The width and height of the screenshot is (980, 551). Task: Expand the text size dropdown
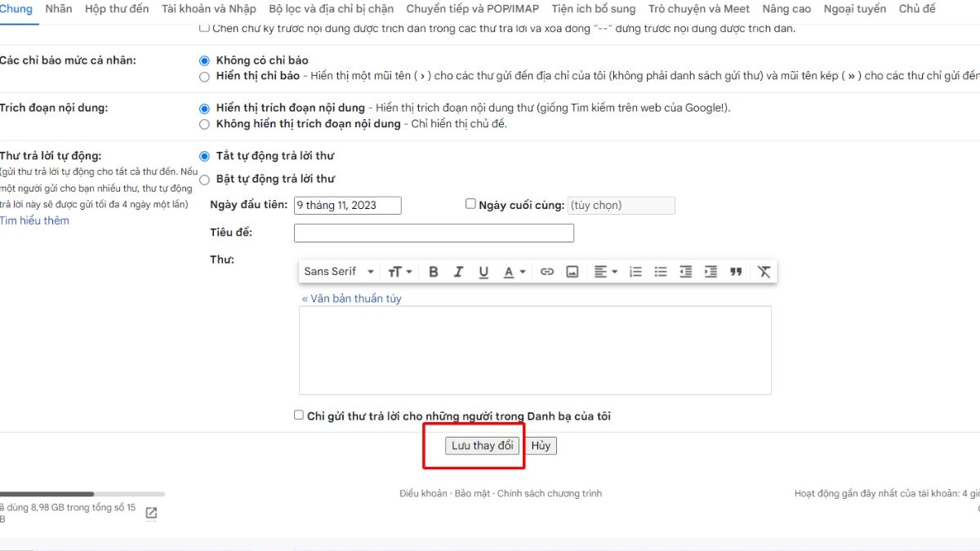399,272
